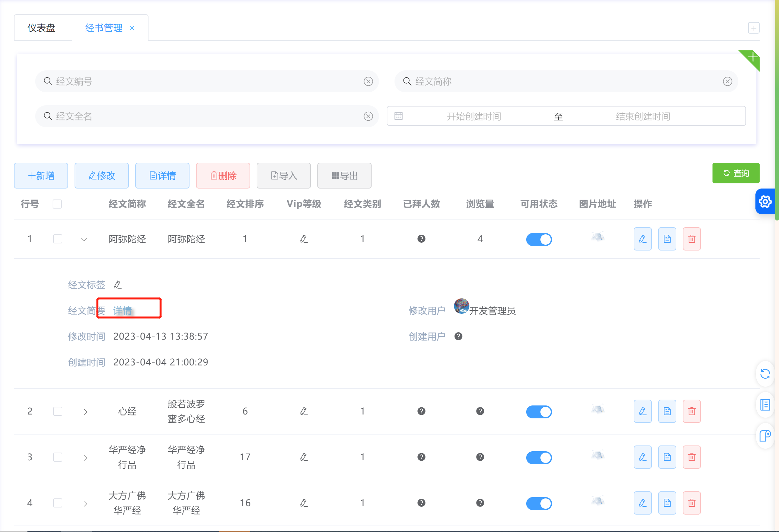This screenshot has width=779, height=532.
Task: Close the 经书管理 tab
Action: pyautogui.click(x=132, y=28)
